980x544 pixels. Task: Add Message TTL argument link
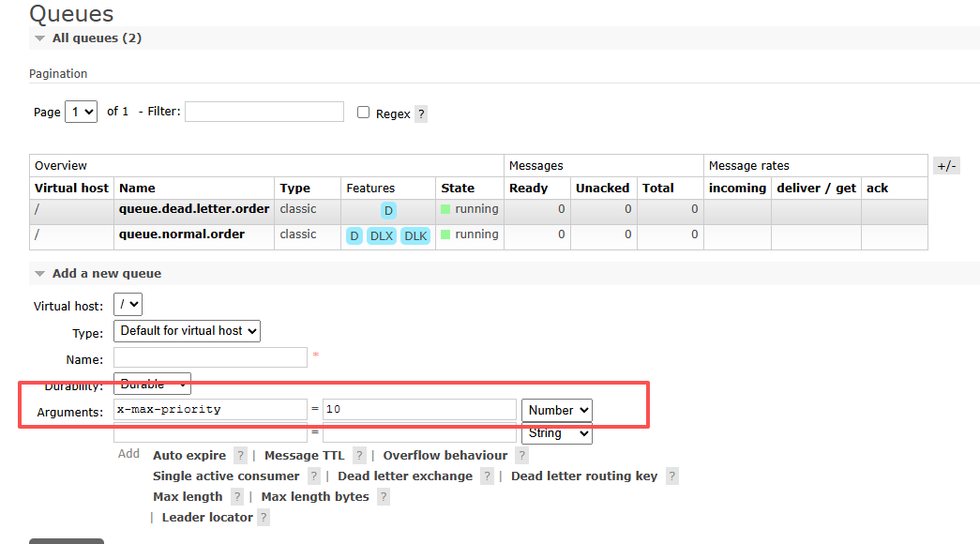(304, 456)
